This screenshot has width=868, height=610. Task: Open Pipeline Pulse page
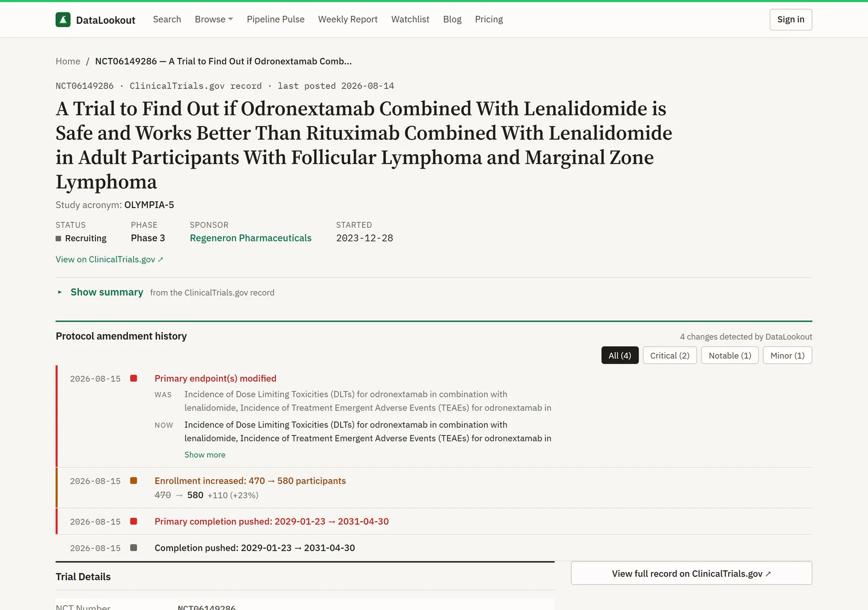click(276, 20)
